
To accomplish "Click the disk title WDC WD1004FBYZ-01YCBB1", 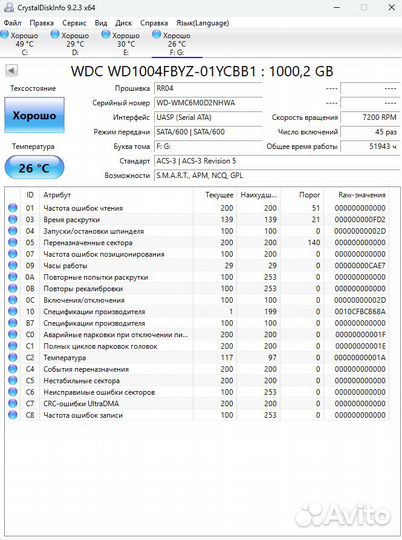I will (x=164, y=71).
